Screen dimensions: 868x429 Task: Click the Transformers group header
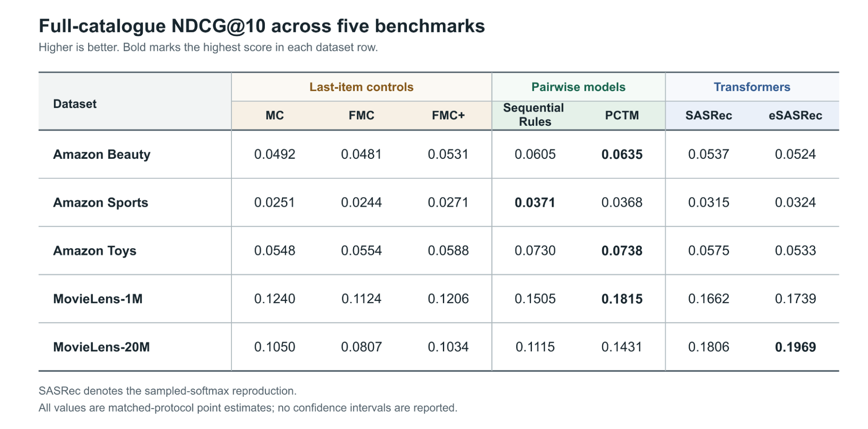[752, 87]
